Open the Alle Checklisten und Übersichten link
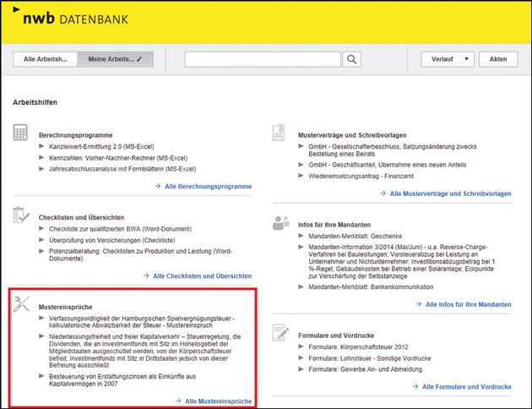The image size is (532, 409). click(x=202, y=275)
